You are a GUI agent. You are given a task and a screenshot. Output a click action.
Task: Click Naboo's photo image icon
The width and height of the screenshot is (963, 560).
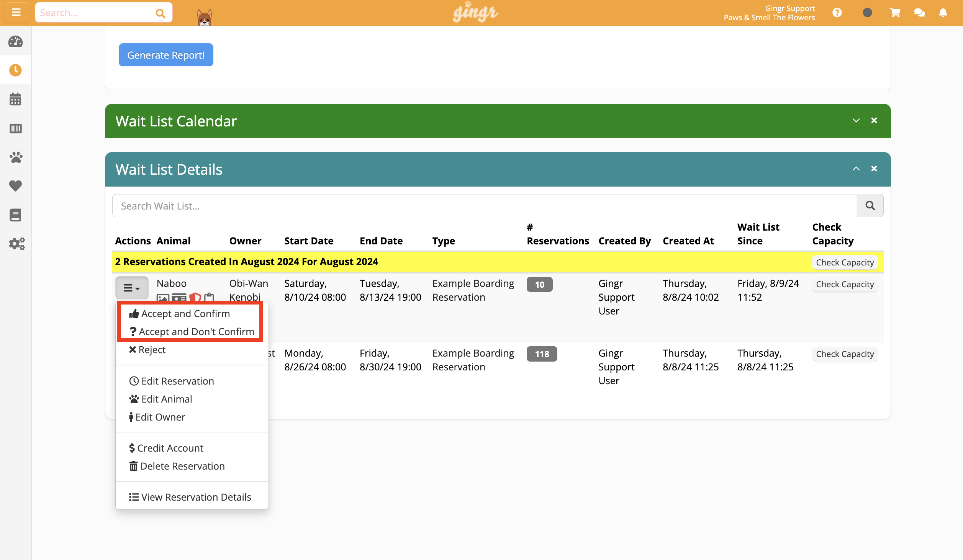tap(163, 298)
